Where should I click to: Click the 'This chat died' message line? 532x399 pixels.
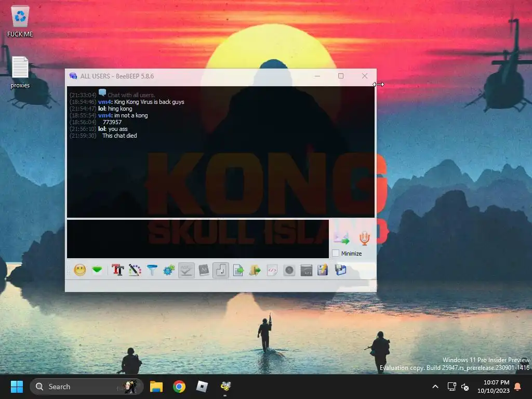(x=119, y=136)
